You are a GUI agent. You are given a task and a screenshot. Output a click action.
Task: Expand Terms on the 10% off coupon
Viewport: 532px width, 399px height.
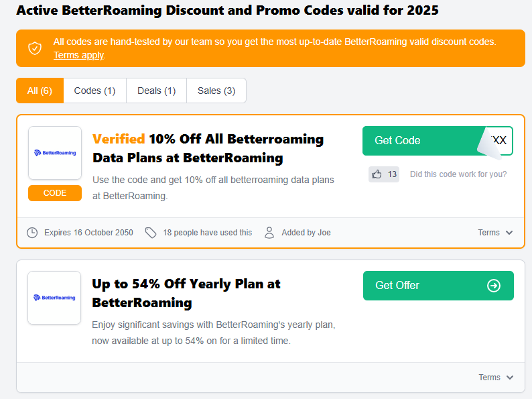tap(495, 233)
